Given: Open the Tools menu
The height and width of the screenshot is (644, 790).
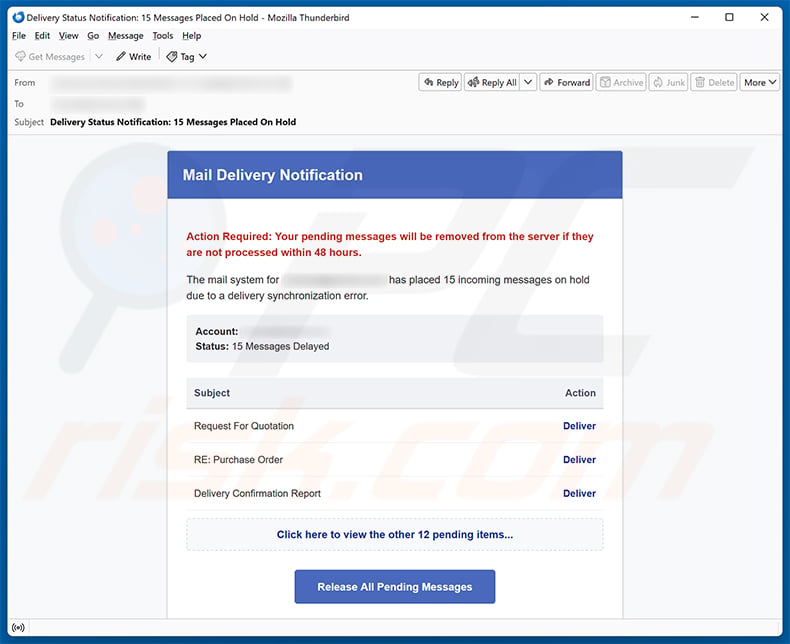Looking at the screenshot, I should (x=163, y=36).
